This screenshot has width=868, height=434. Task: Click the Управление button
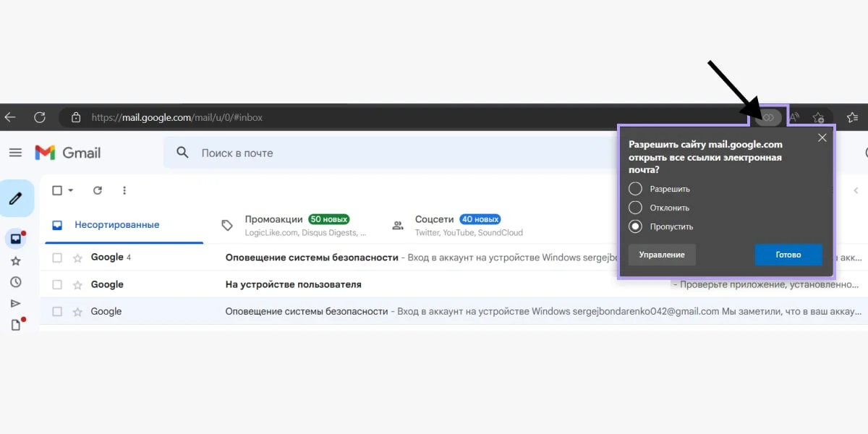661,254
